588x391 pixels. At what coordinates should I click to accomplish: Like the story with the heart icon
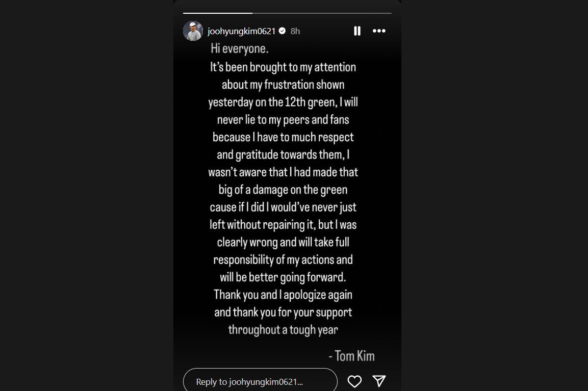(354, 381)
